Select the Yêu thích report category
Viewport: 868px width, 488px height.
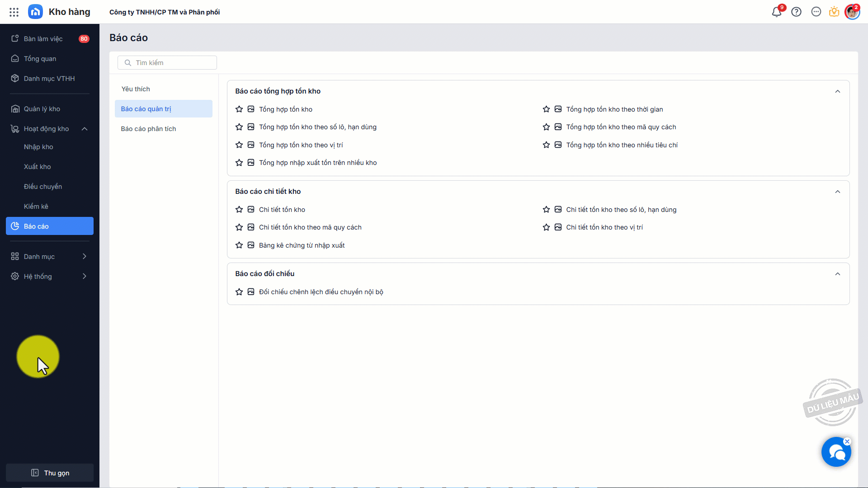136,89
